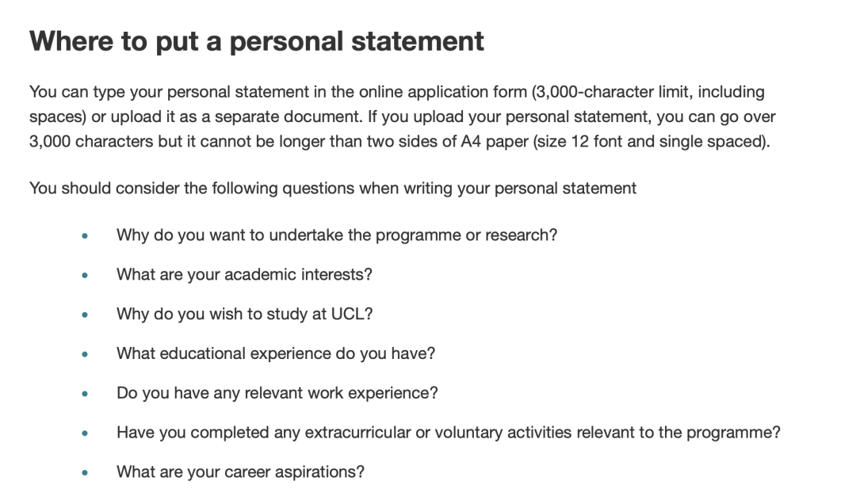Image resolution: width=856 pixels, height=504 pixels.
Task: Click the "You should consider the following questions" sentence
Action: point(332,189)
